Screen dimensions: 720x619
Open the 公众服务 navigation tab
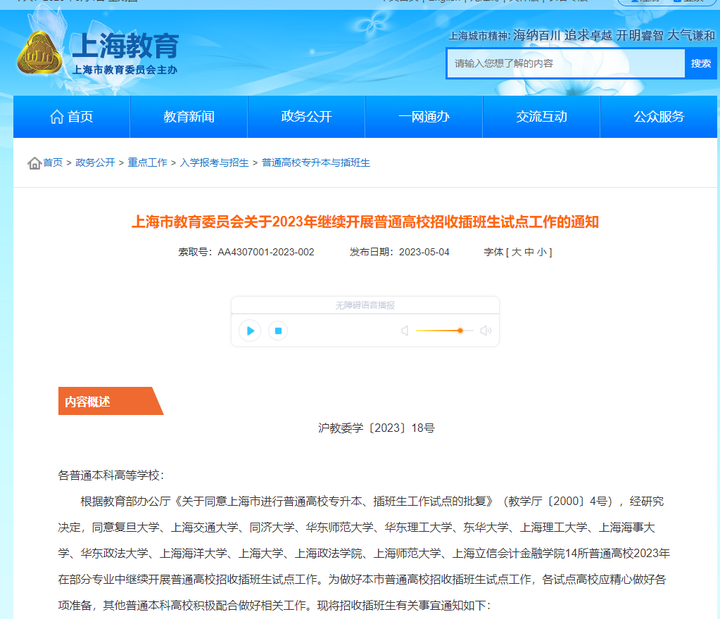658,117
